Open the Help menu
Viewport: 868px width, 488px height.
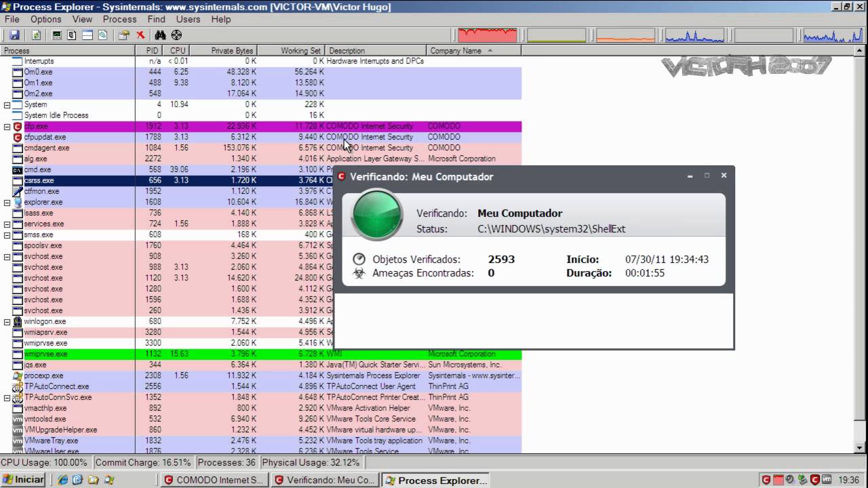click(x=221, y=19)
